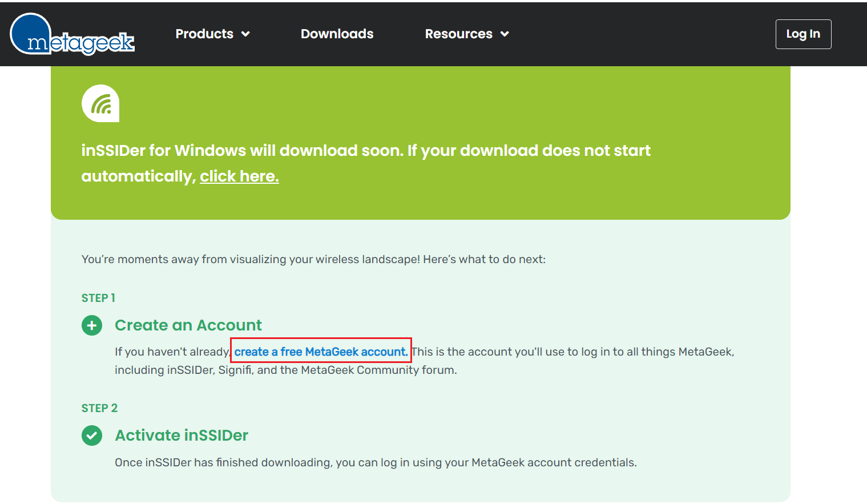Screen dimensions: 867x504
Task: Open 'create a free MetaGeek account' link
Action: coord(321,352)
